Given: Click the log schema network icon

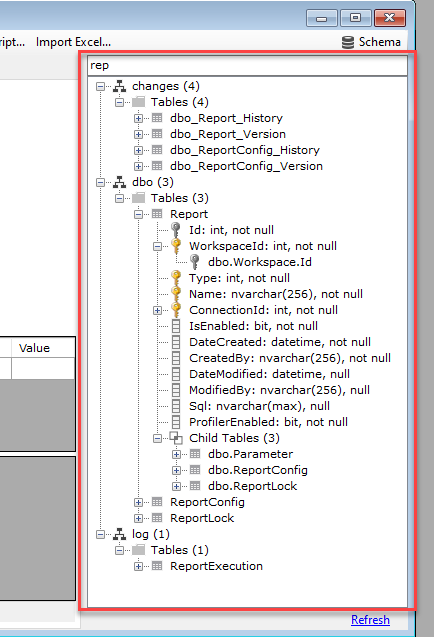Looking at the screenshot, I should coord(119,534).
